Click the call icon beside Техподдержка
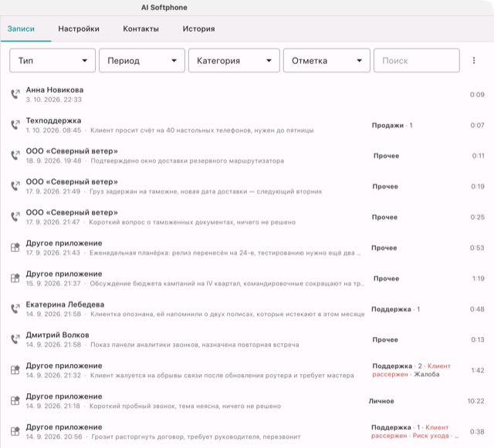Image resolution: width=494 pixels, height=448 pixels. (15, 125)
